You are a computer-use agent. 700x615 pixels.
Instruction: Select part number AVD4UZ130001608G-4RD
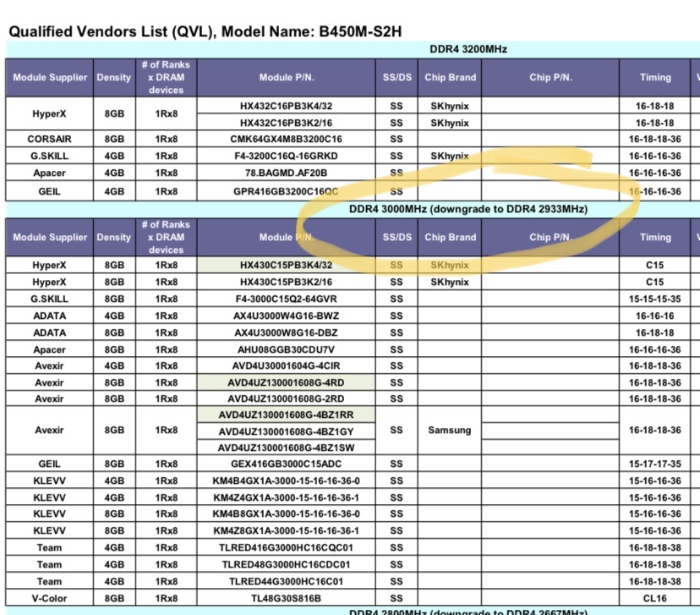point(286,382)
